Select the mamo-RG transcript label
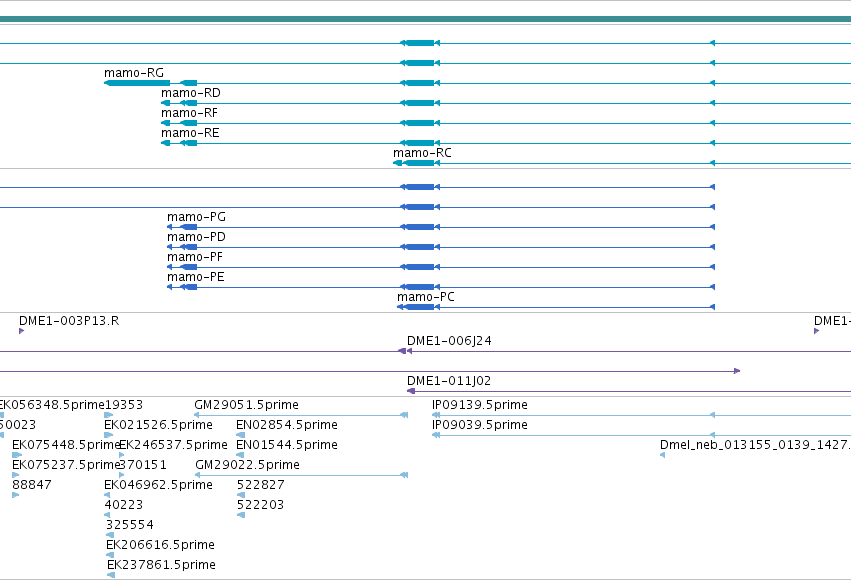Viewport: 851px width, 580px height. tap(134, 73)
